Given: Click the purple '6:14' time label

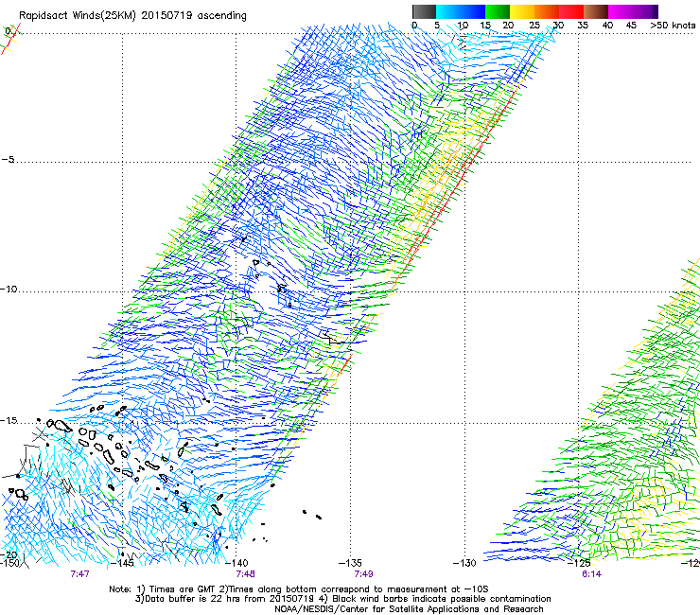Looking at the screenshot, I should pyautogui.click(x=591, y=574).
